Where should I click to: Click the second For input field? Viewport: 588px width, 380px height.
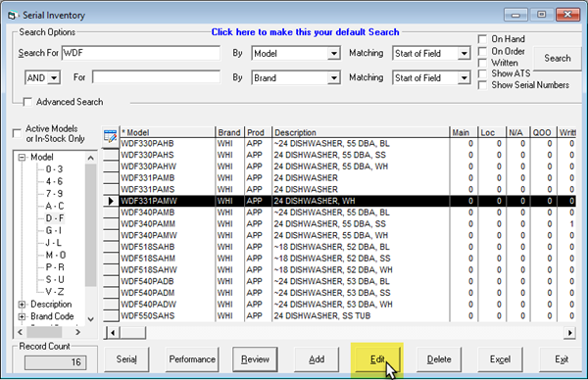(x=156, y=77)
